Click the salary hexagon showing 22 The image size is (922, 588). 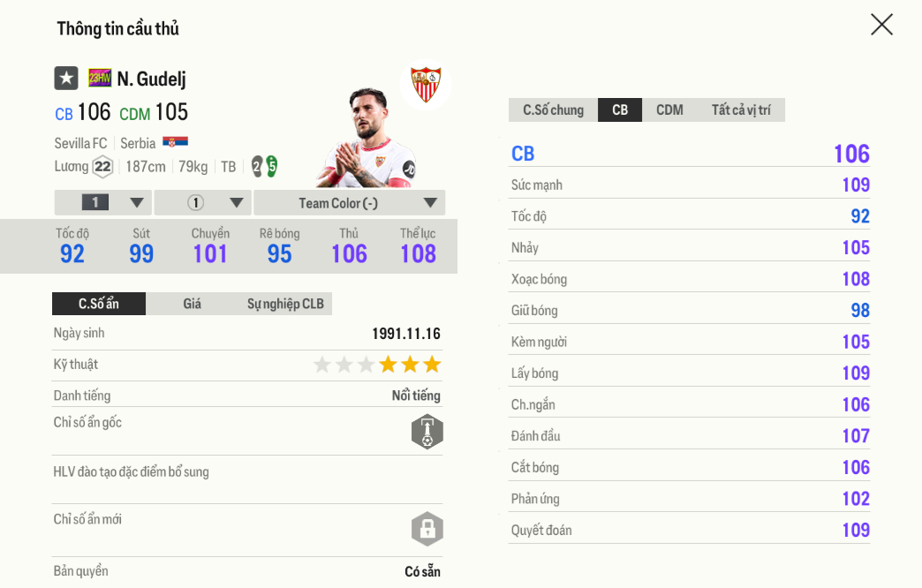pyautogui.click(x=102, y=167)
